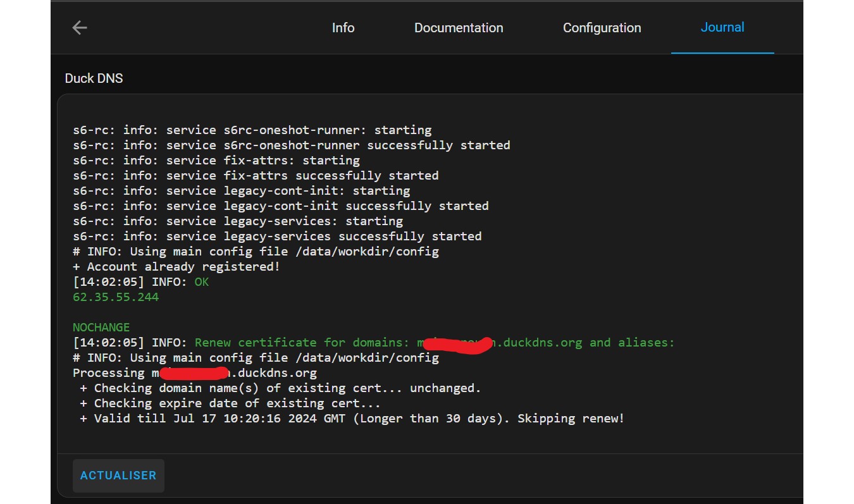Click the Duck DNS heading text
The height and width of the screenshot is (504, 854).
pyautogui.click(x=94, y=78)
